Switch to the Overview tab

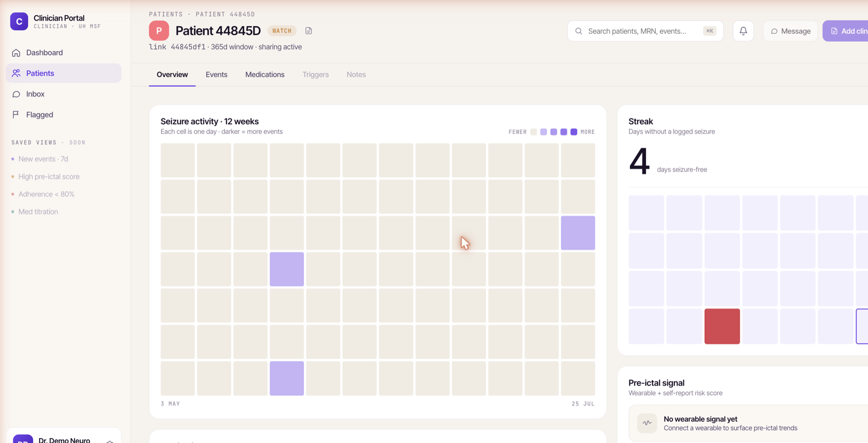click(172, 75)
